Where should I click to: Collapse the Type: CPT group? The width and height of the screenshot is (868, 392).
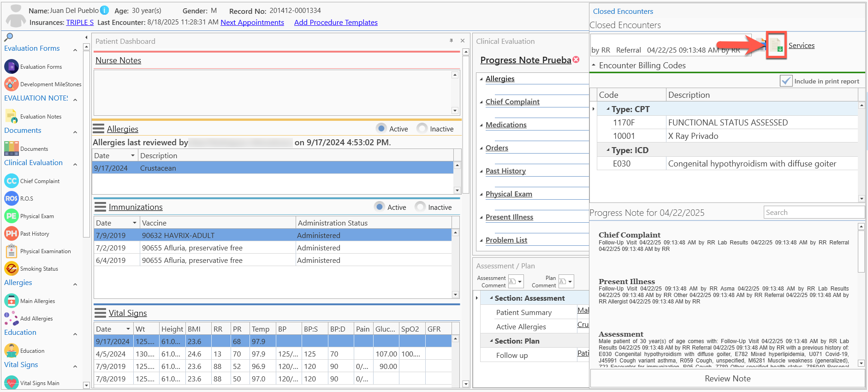pyautogui.click(x=608, y=109)
